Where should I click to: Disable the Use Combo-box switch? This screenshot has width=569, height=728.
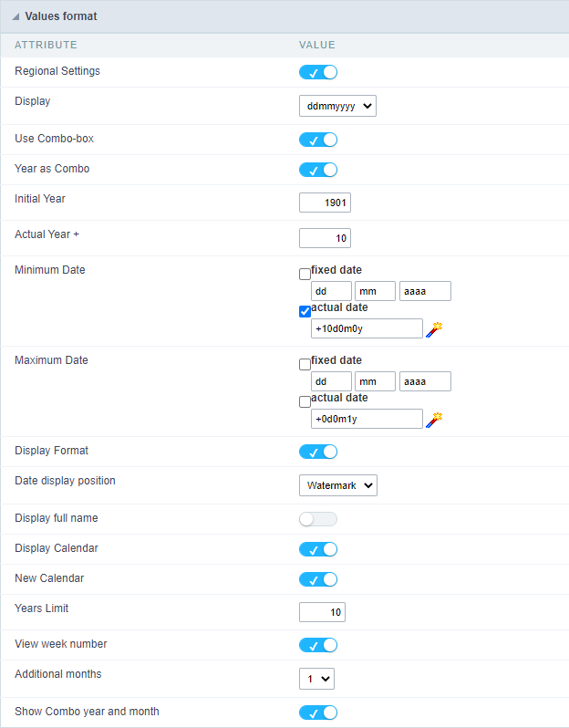click(x=318, y=140)
